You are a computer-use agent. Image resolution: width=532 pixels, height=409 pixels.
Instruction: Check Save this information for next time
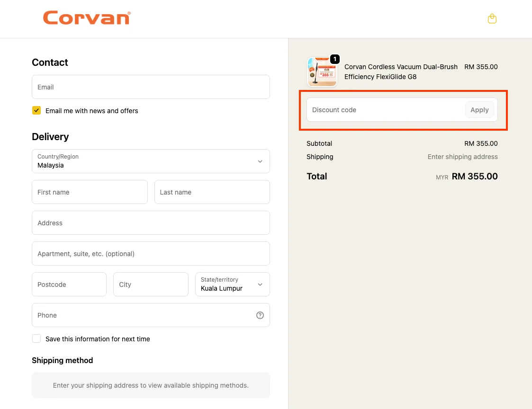(36, 338)
